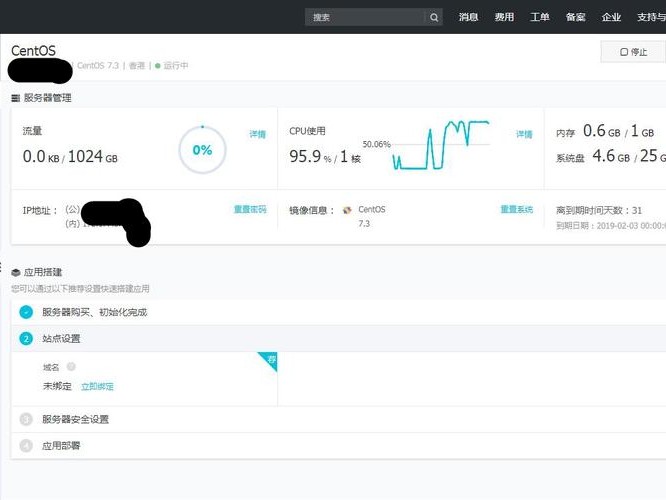The image size is (666, 500).
Task: Click the CPU usage line chart
Action: pyautogui.click(x=441, y=145)
